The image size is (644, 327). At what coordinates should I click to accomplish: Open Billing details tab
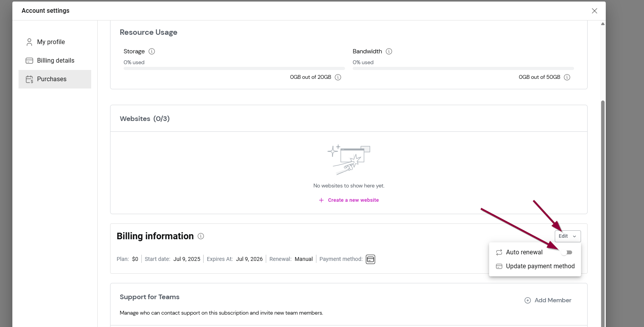click(x=56, y=60)
